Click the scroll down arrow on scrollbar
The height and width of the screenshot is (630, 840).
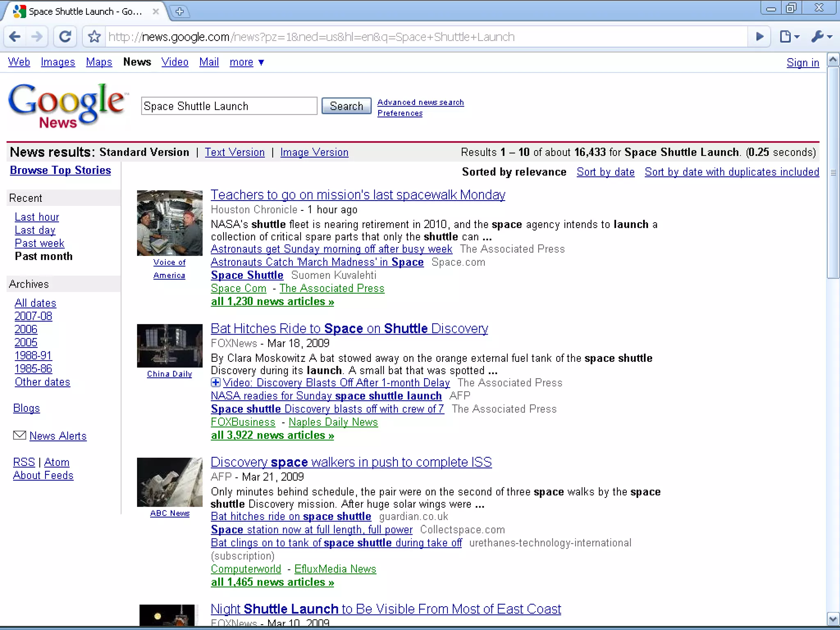833,619
